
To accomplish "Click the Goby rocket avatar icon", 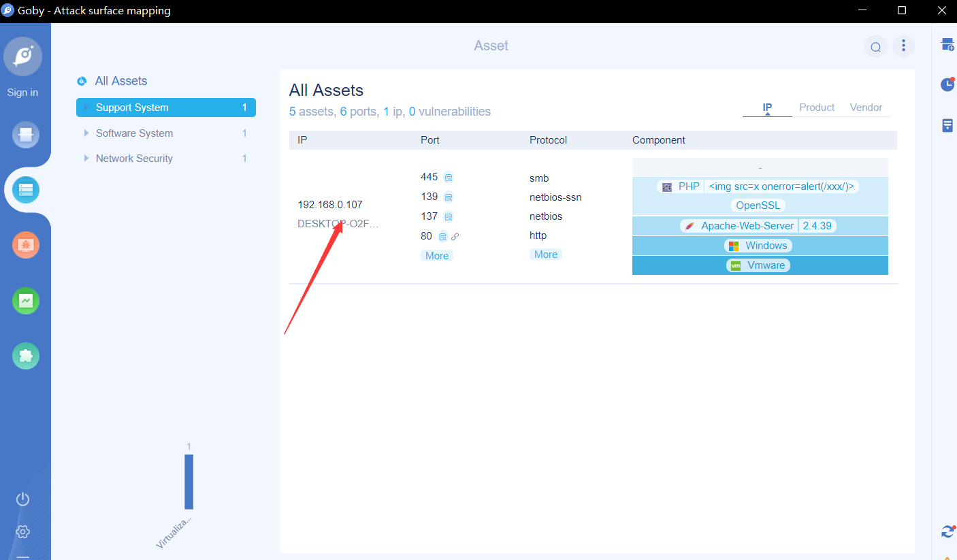I will (23, 56).
